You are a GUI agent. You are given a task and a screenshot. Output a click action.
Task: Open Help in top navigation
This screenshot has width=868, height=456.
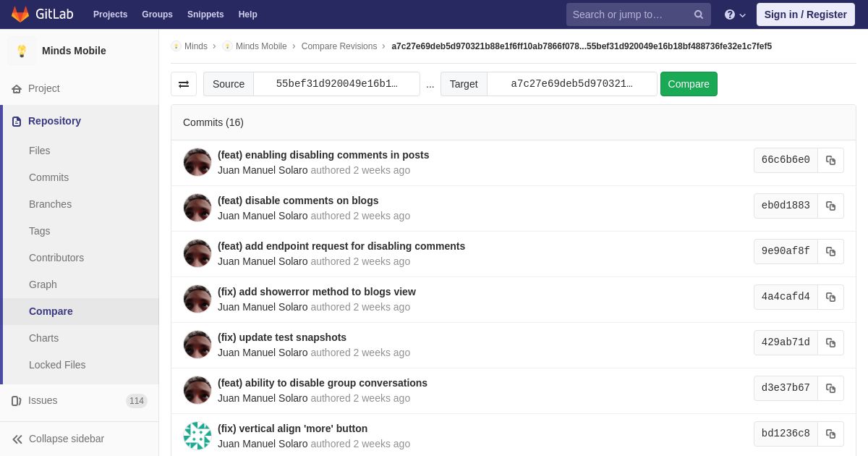[x=248, y=14]
